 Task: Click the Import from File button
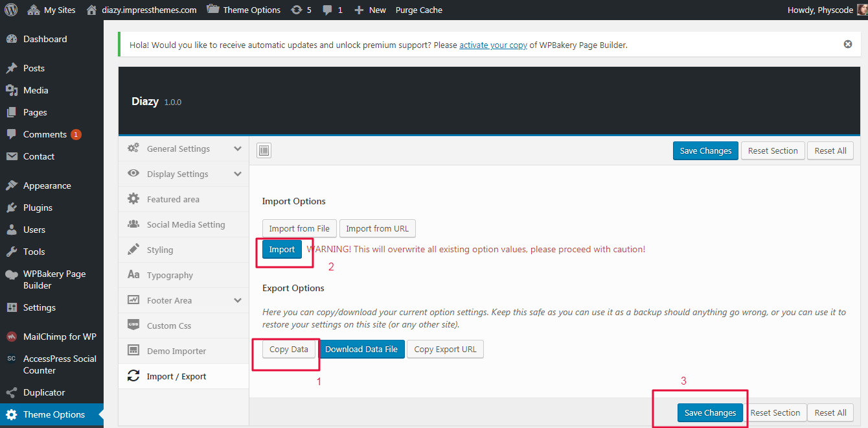[x=299, y=228]
